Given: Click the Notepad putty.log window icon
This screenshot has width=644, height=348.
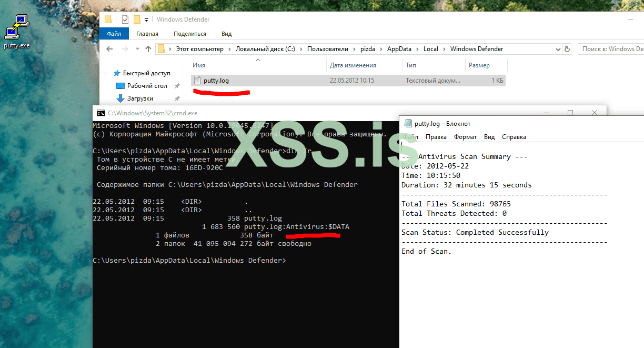Looking at the screenshot, I should pos(407,124).
